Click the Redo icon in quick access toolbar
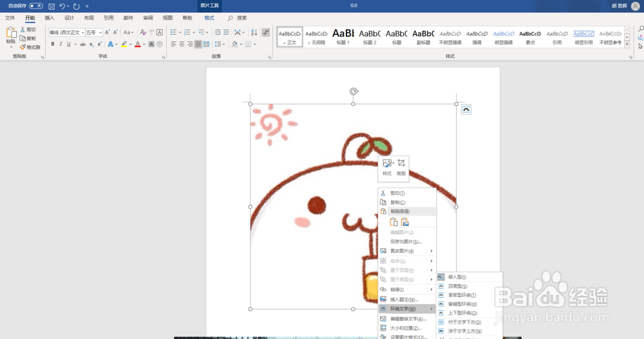This screenshot has width=644, height=339. pyautogui.click(x=76, y=6)
